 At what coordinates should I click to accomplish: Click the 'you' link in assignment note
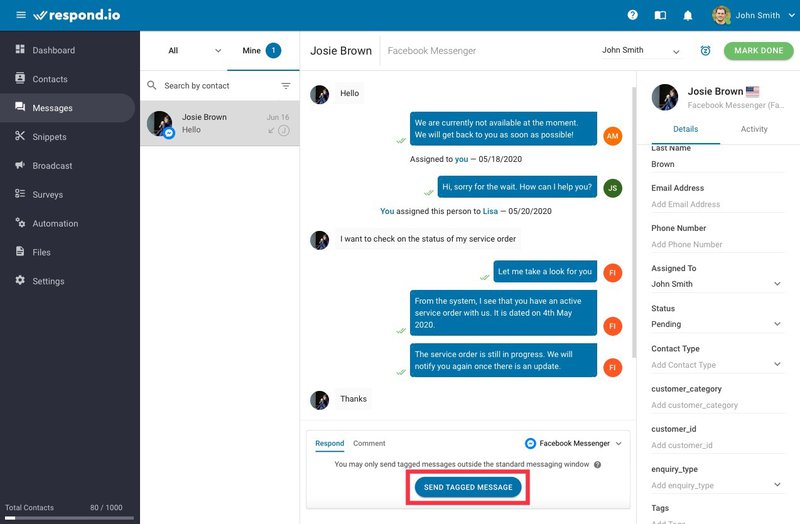461,159
